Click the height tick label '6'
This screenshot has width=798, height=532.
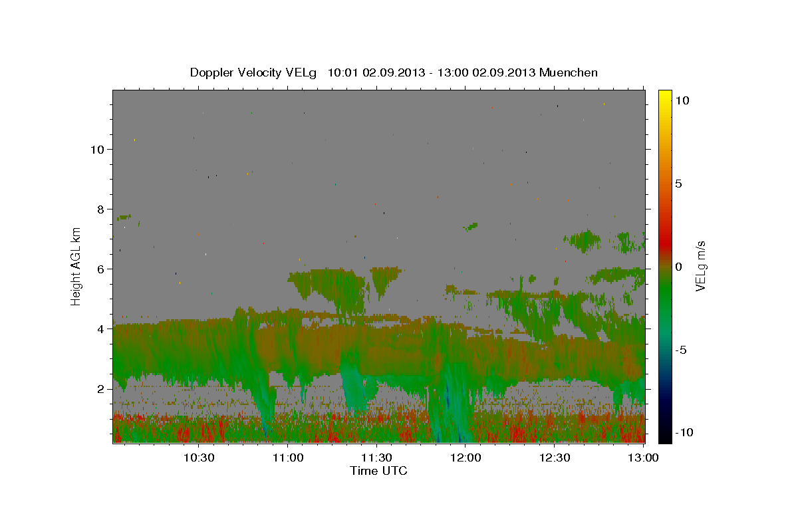(102, 269)
